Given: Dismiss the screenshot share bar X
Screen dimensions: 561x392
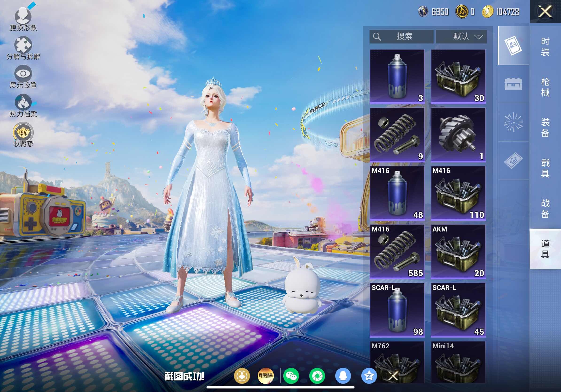Looking at the screenshot, I should (393, 376).
